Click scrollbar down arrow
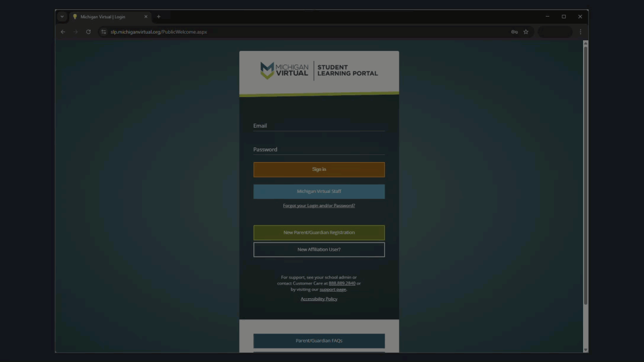 tap(585, 350)
